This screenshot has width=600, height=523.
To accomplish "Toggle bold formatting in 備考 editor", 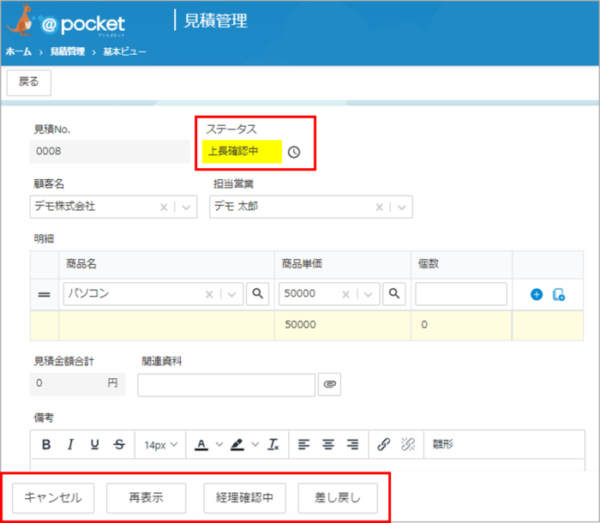I will pos(46,445).
